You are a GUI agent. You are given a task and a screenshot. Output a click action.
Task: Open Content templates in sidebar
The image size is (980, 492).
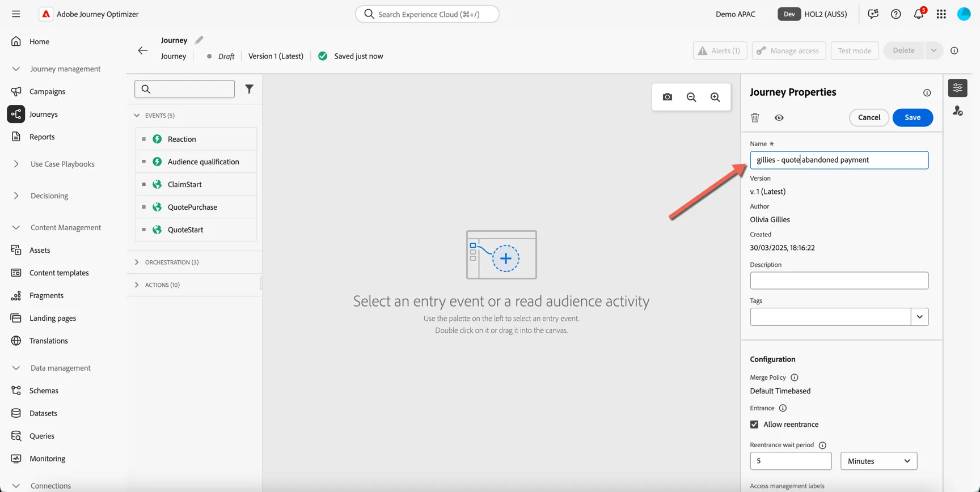point(59,273)
